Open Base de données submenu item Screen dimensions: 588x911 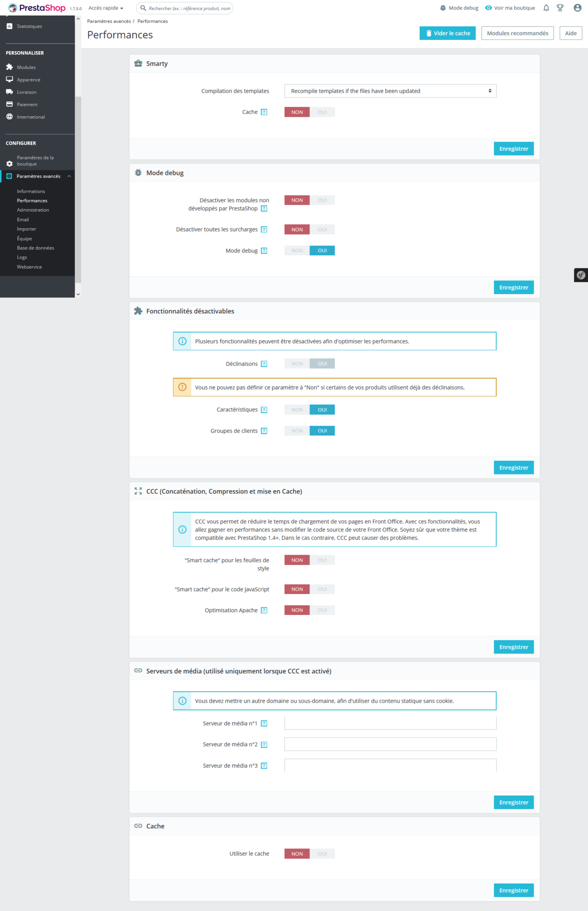(x=36, y=248)
